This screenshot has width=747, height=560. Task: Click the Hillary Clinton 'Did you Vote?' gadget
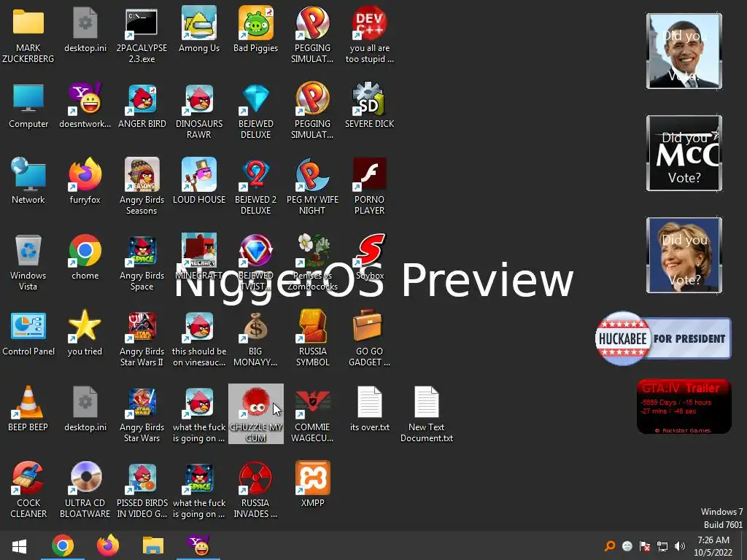coord(684,255)
